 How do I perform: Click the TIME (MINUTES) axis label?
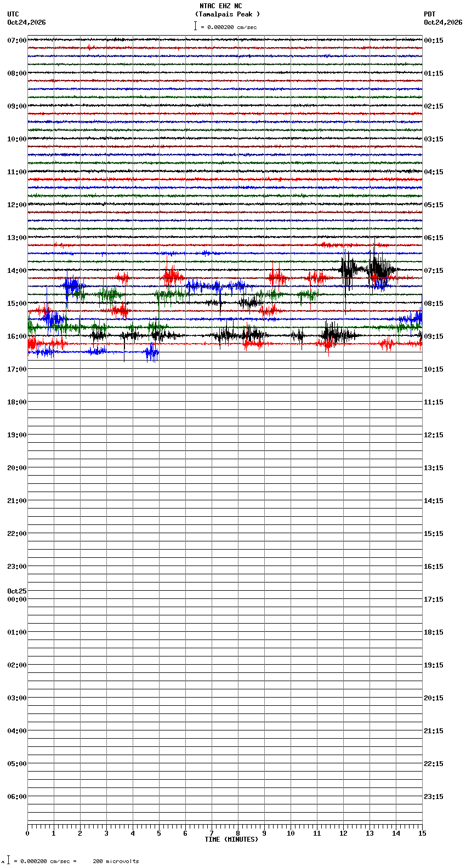pyautogui.click(x=231, y=840)
